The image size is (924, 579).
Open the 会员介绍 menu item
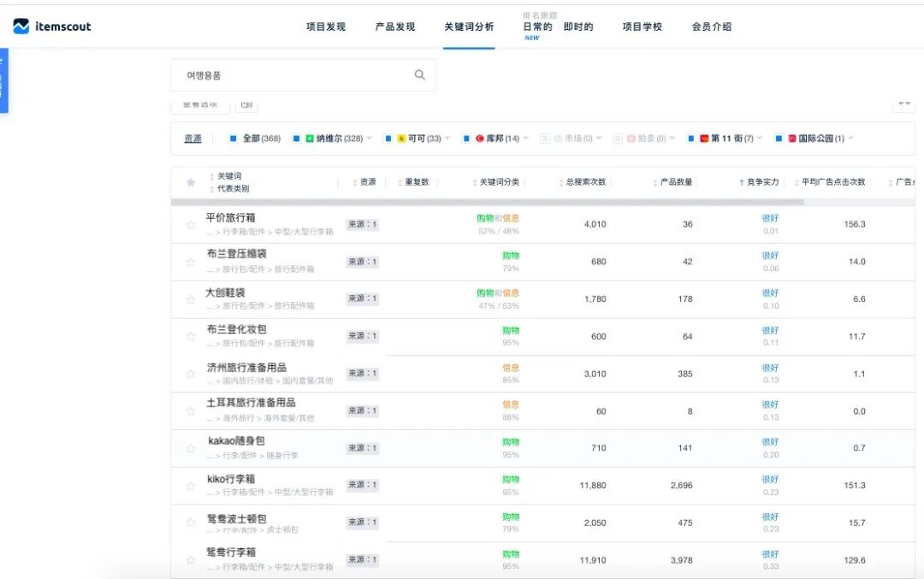pos(710,27)
